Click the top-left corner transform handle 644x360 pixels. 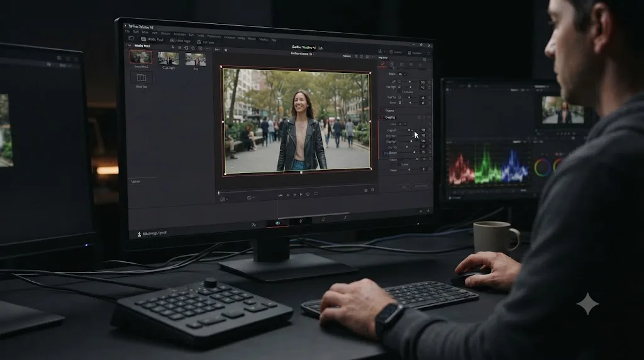[221, 67]
